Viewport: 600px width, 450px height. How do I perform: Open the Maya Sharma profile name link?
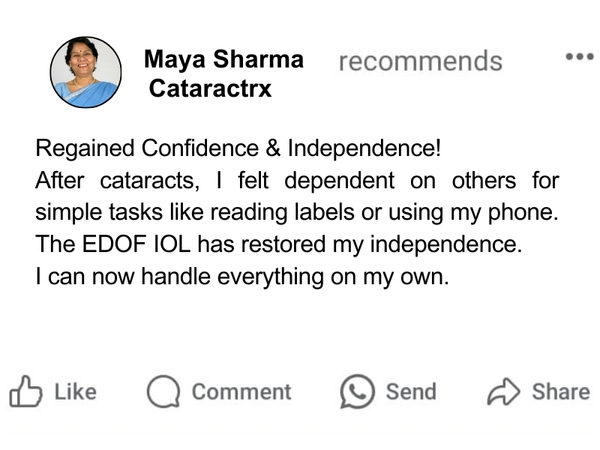pos(224,60)
